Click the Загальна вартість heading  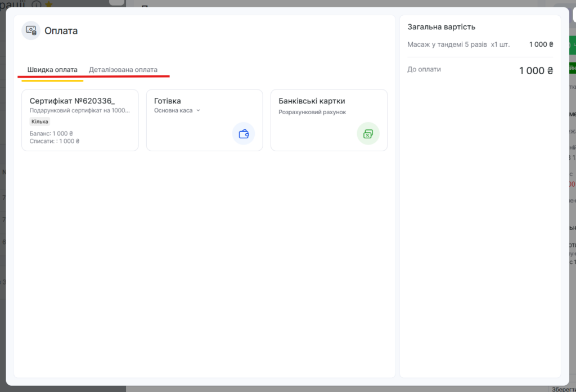tap(441, 27)
